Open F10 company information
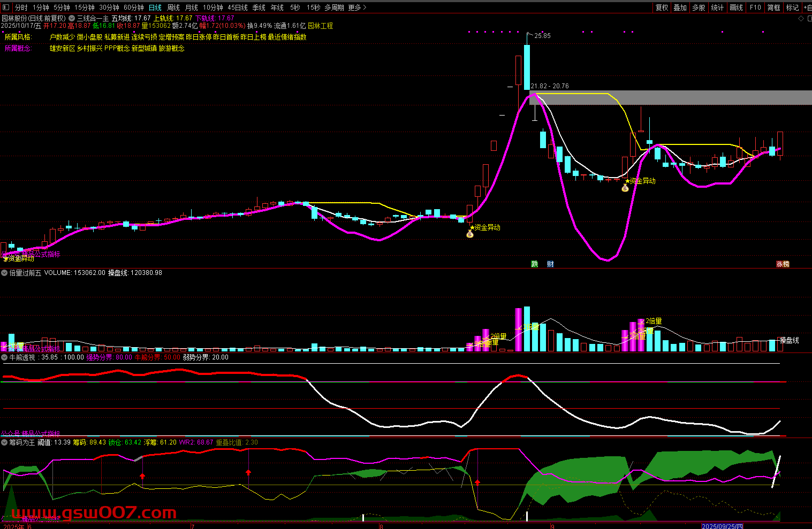The width and height of the screenshot is (812, 529). (x=755, y=7)
